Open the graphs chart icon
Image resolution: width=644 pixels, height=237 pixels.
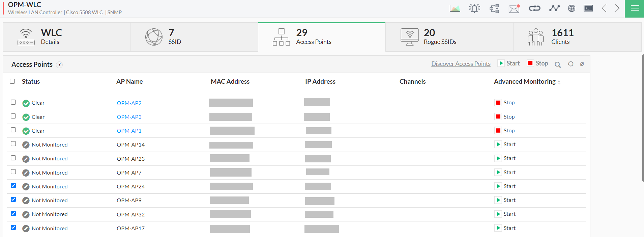(x=455, y=8)
